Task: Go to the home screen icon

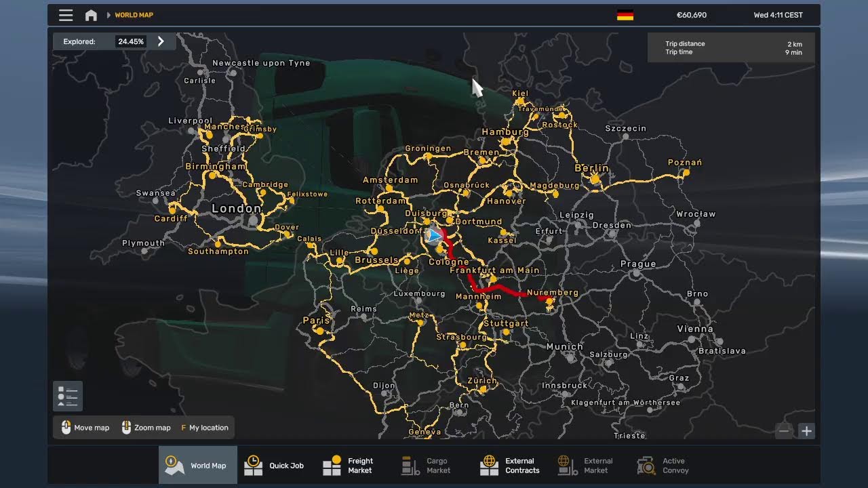Action: (x=91, y=15)
